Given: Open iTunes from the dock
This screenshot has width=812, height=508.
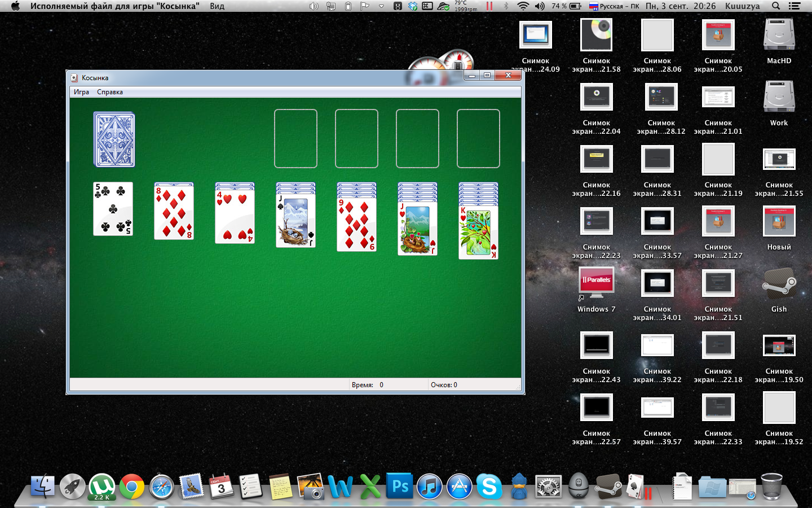Looking at the screenshot, I should 430,487.
